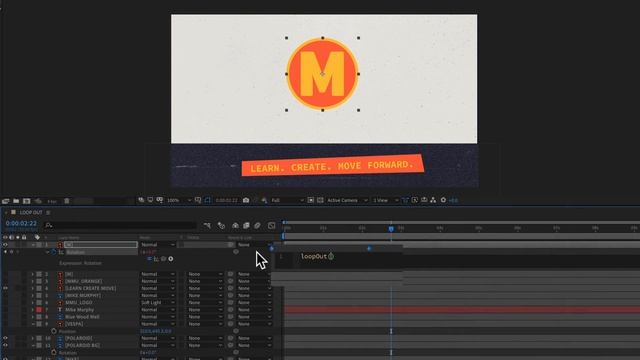
Task: Open Normal mode dropdown for Mike Murphy layer
Action: coord(158,310)
